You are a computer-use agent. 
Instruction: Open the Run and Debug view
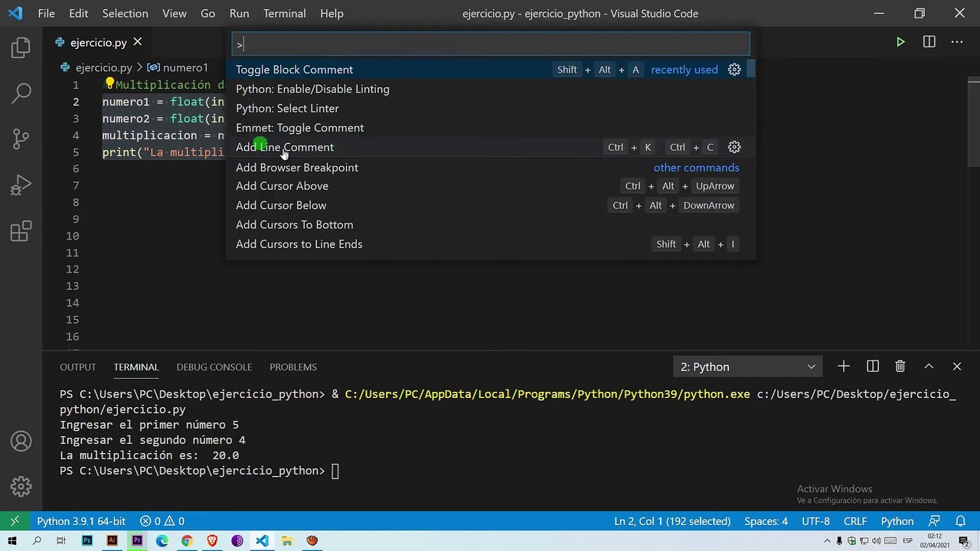pyautogui.click(x=21, y=185)
